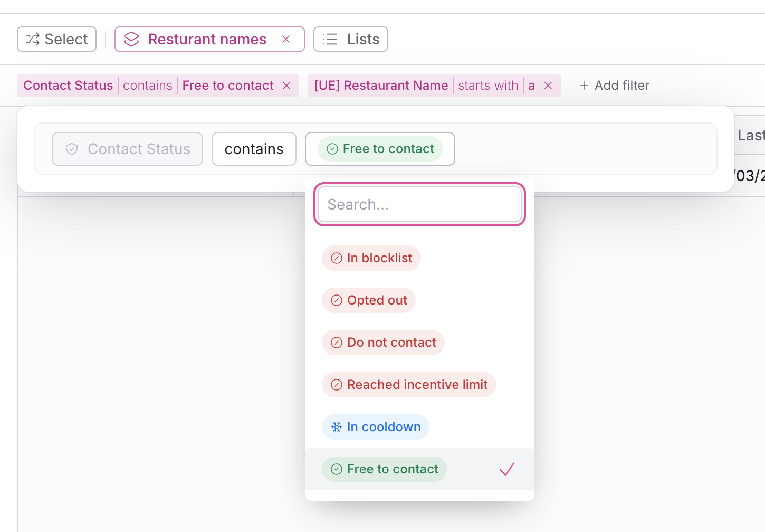The width and height of the screenshot is (765, 532).
Task: Click the list icon in Lists button
Action: (x=330, y=39)
